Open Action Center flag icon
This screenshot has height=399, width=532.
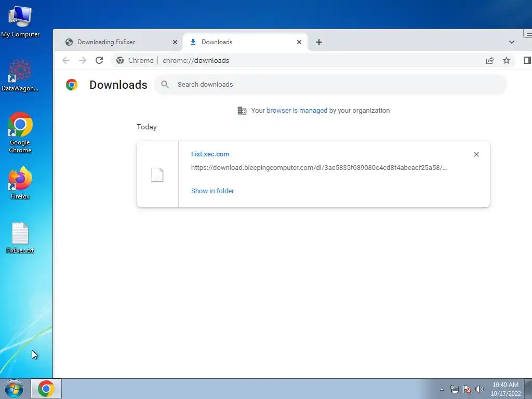pyautogui.click(x=467, y=390)
